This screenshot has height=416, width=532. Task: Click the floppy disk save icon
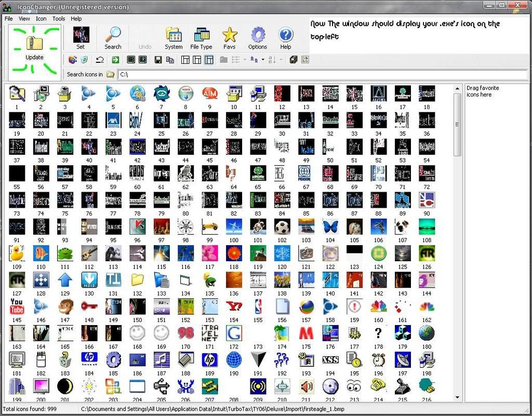tap(158, 60)
